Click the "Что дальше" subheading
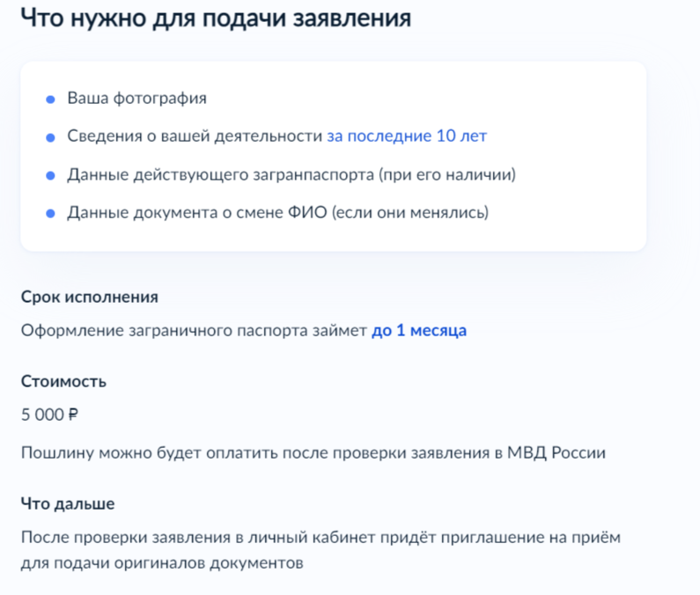The height and width of the screenshot is (595, 700). pyautogui.click(x=68, y=503)
